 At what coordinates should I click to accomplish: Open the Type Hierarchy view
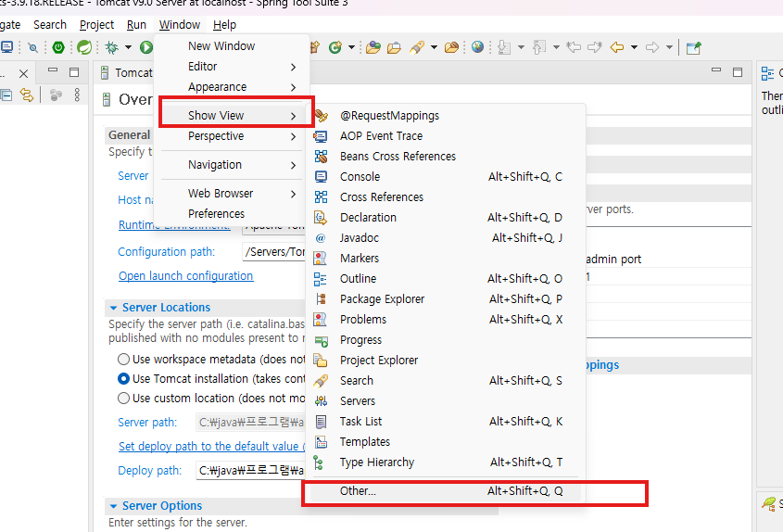point(445,462)
